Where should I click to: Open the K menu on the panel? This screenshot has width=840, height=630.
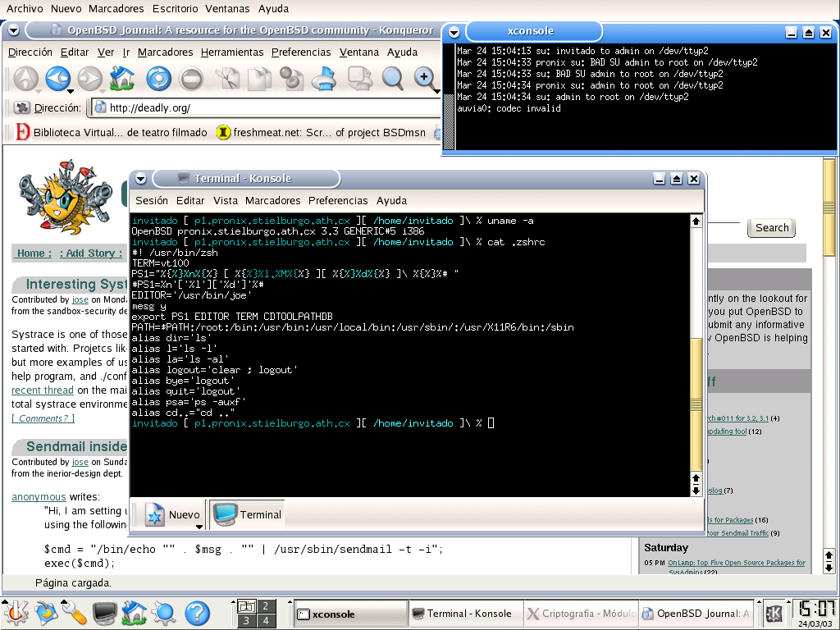click(x=15, y=613)
